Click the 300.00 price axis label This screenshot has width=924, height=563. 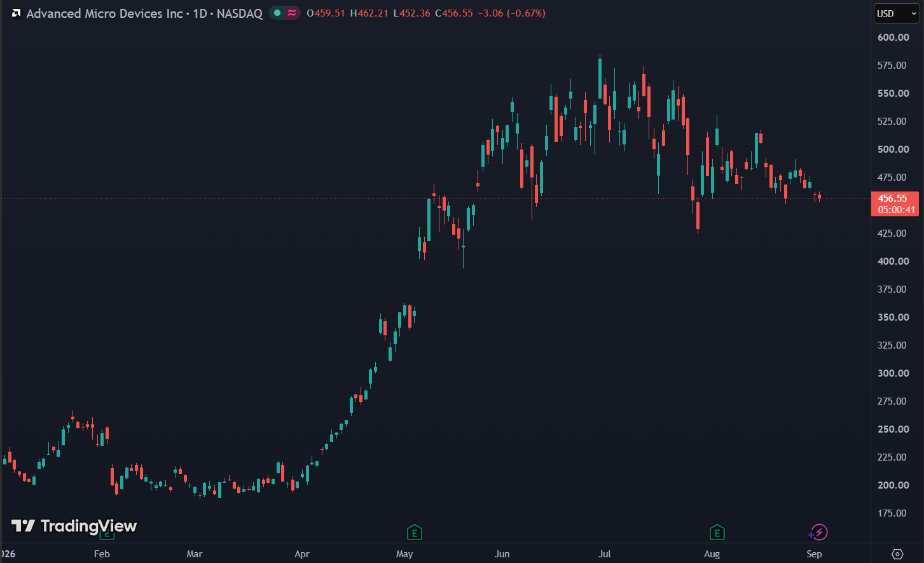[893, 373]
